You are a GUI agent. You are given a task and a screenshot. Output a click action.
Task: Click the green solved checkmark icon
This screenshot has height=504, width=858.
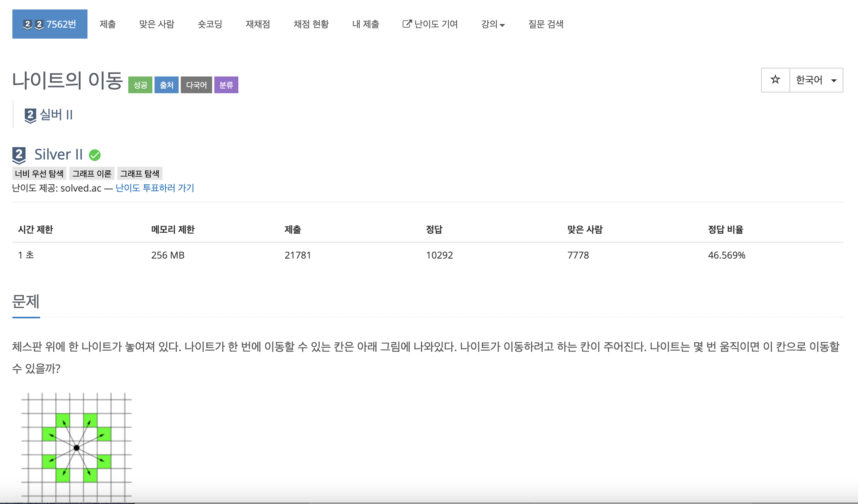tap(95, 155)
